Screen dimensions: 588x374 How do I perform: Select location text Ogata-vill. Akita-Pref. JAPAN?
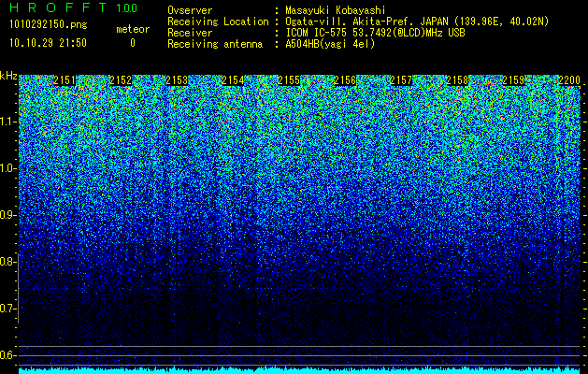(366, 22)
